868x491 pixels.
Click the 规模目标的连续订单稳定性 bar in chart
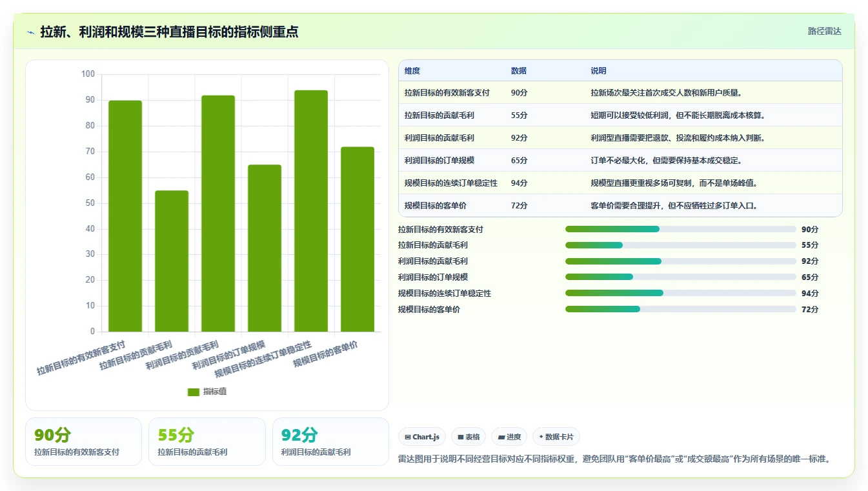[311, 211]
